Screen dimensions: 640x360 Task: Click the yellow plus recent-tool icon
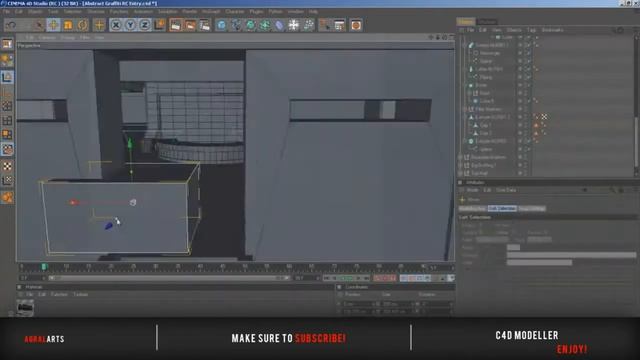99,25
